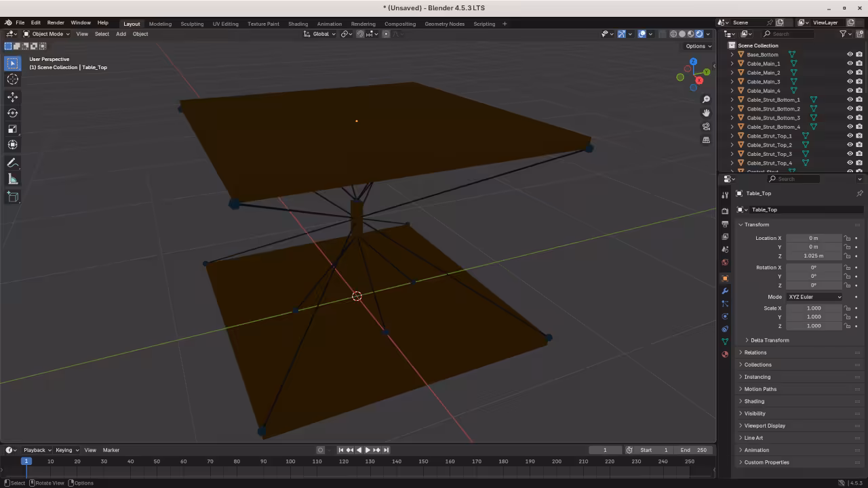
Task: Open the rotation Mode XYZ Euler dropdown
Action: (x=814, y=297)
